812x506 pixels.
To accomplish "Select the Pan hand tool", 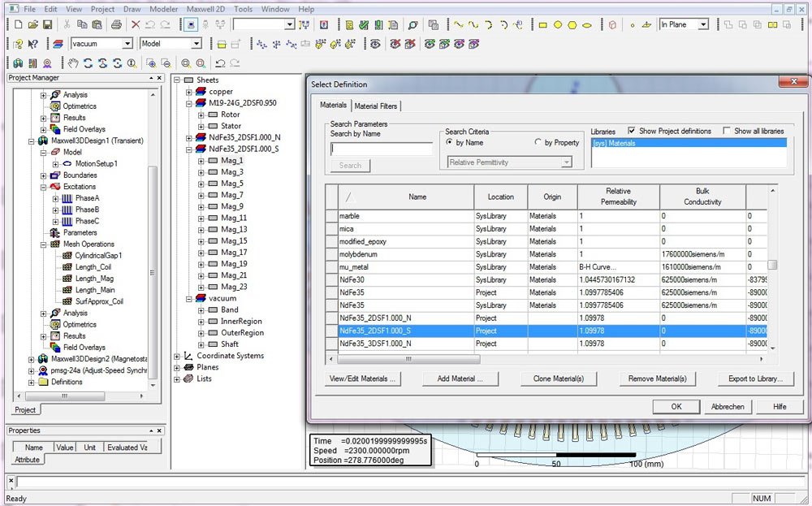I will click(x=73, y=63).
